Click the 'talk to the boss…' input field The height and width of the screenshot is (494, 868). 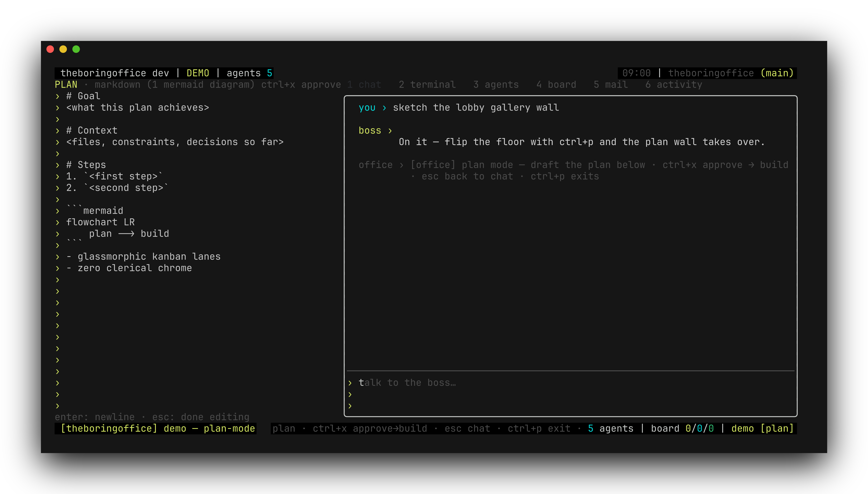[571, 383]
